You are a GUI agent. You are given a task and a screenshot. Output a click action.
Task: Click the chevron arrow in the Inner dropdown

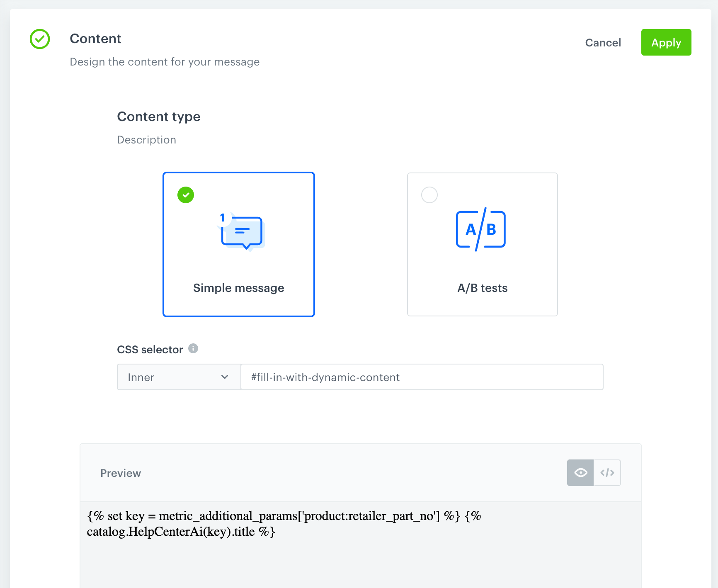point(225,377)
